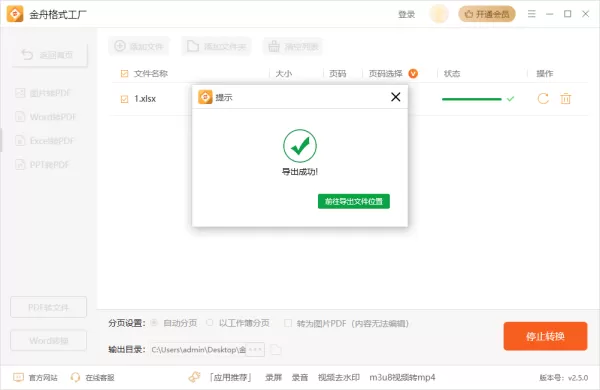
Task: Click the PPT转PDF document icon
Action: (20, 165)
